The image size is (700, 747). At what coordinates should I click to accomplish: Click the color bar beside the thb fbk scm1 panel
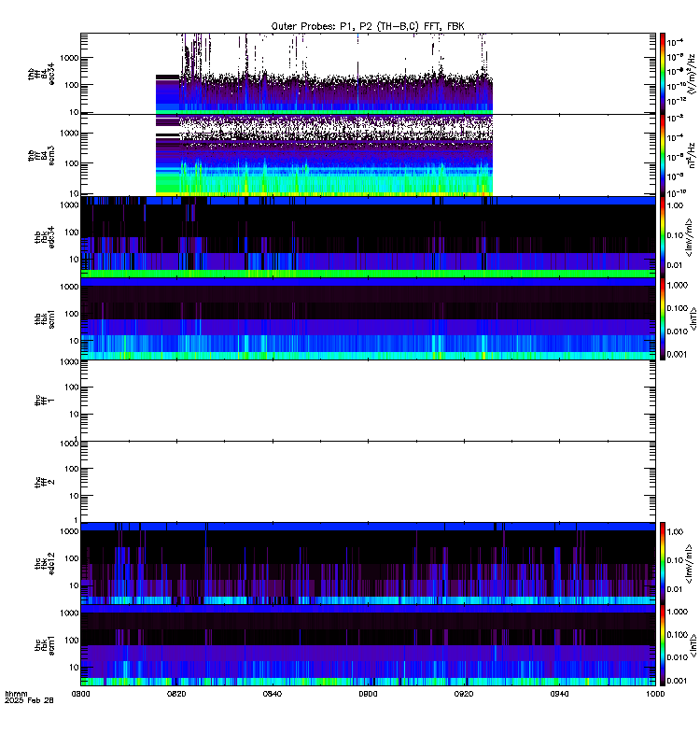(663, 318)
